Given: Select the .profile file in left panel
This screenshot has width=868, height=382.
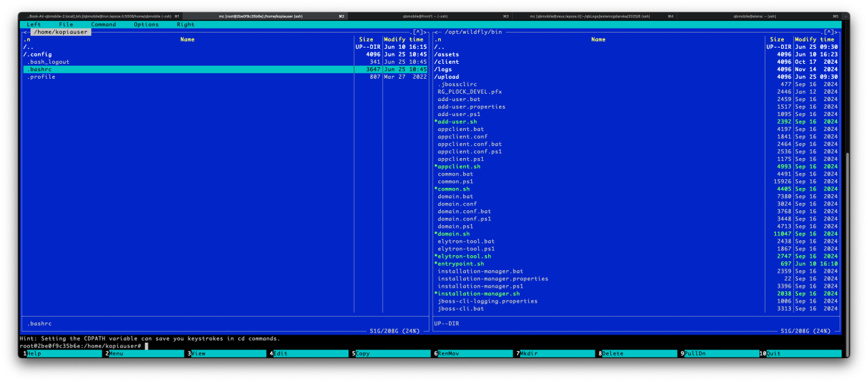Looking at the screenshot, I should (x=41, y=77).
